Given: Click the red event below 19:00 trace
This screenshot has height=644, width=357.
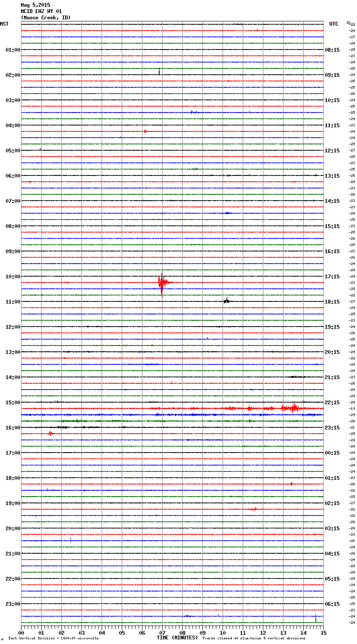Looking at the screenshot, I should pos(254,509).
